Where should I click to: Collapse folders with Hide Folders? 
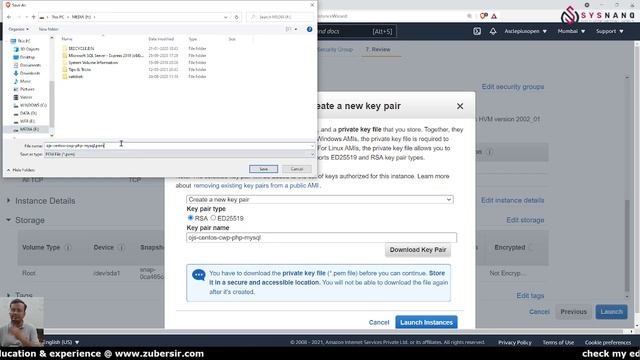21,170
